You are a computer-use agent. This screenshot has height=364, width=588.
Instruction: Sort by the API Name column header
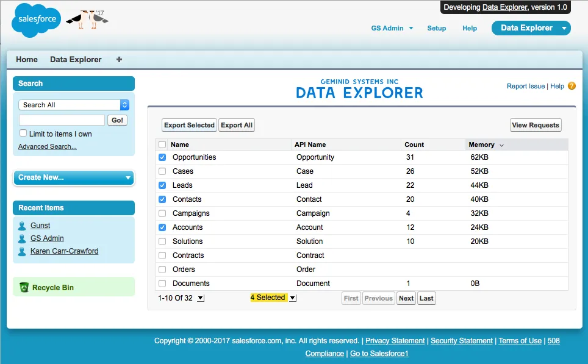point(310,145)
